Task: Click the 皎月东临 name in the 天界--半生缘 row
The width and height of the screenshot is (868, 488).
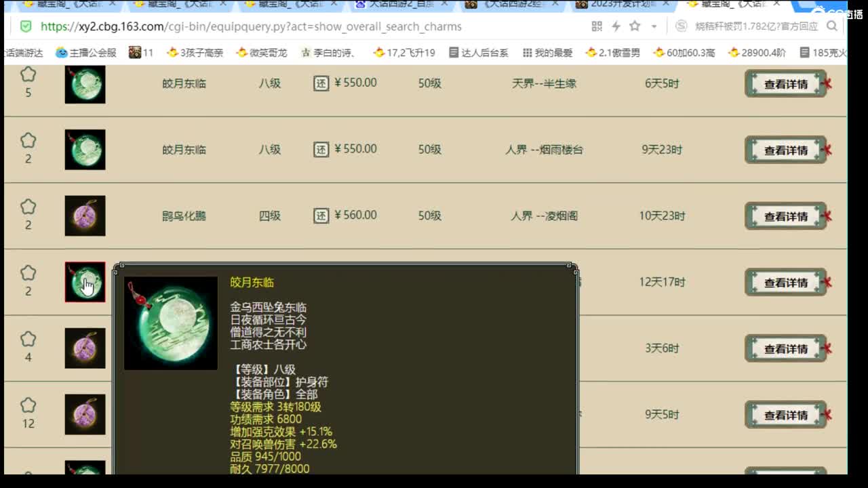Action: (184, 84)
